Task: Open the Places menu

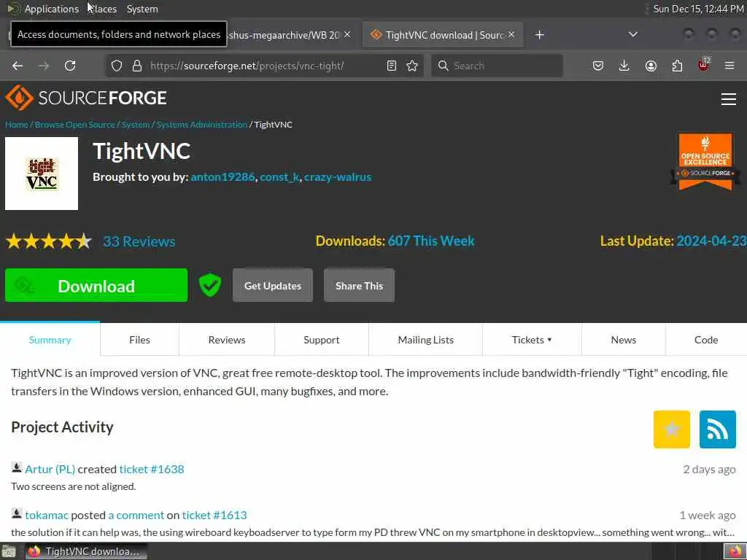Action: click(x=102, y=9)
